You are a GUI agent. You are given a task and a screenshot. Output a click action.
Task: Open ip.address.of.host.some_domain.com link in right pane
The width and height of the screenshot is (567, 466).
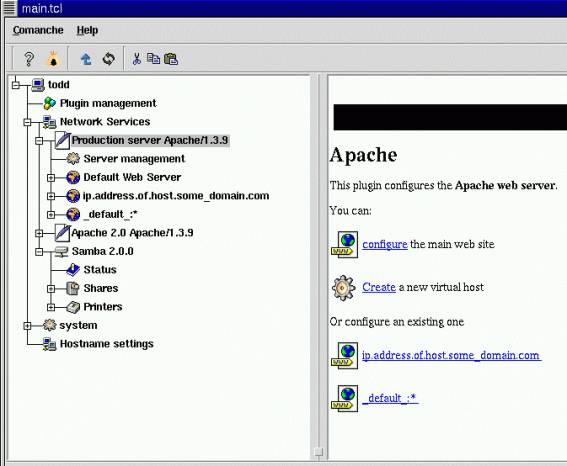pyautogui.click(x=451, y=355)
